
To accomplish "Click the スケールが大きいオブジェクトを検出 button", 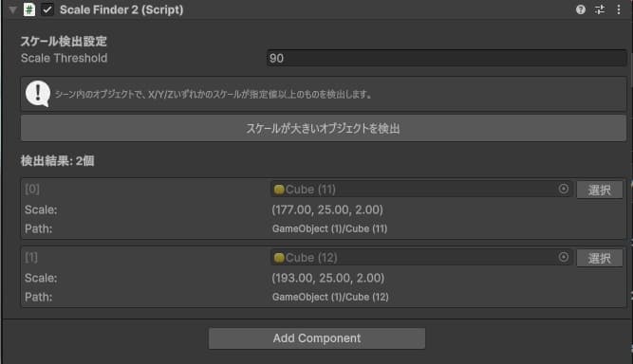I will click(x=324, y=128).
